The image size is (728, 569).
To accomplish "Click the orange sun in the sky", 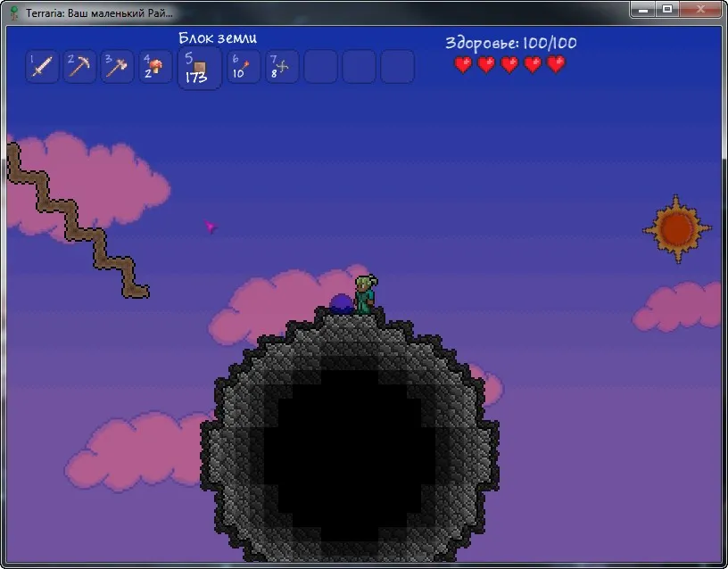I will (x=677, y=229).
